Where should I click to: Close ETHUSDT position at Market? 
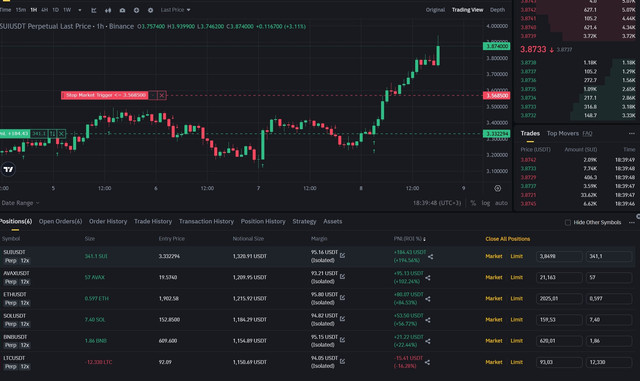(494, 299)
